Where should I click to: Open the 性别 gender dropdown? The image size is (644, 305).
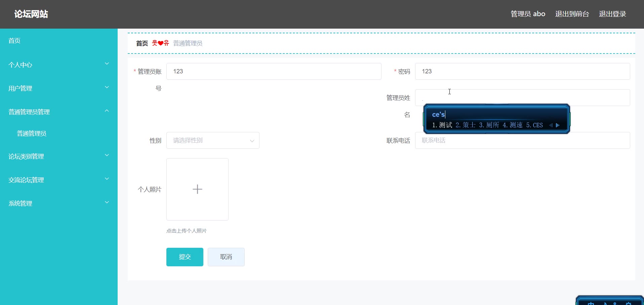(x=213, y=140)
